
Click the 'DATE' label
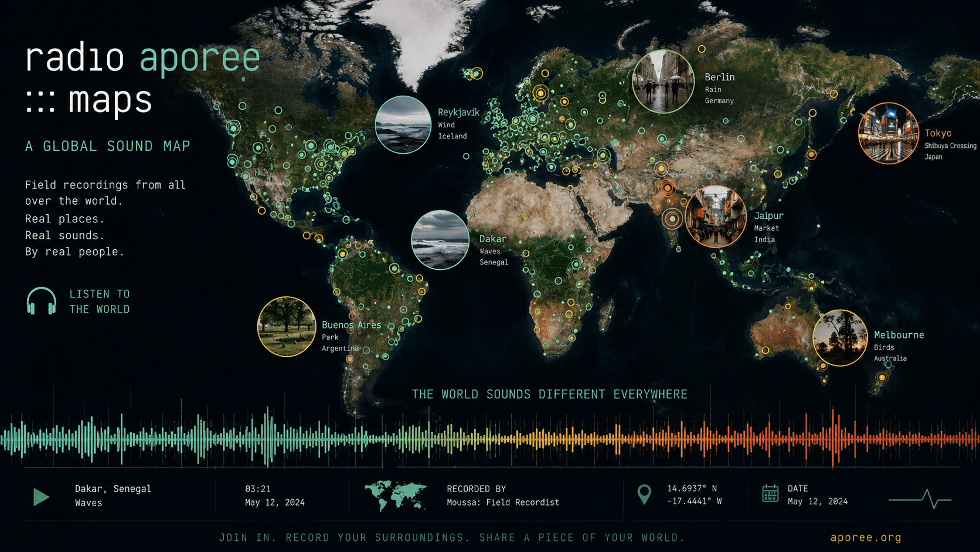(798, 488)
